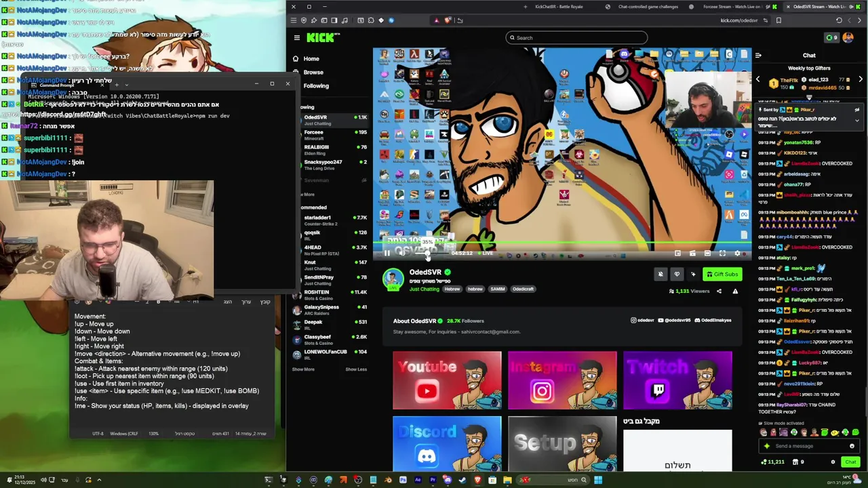868x488 pixels.
Task: Click browser reload button
Action: (839, 20)
